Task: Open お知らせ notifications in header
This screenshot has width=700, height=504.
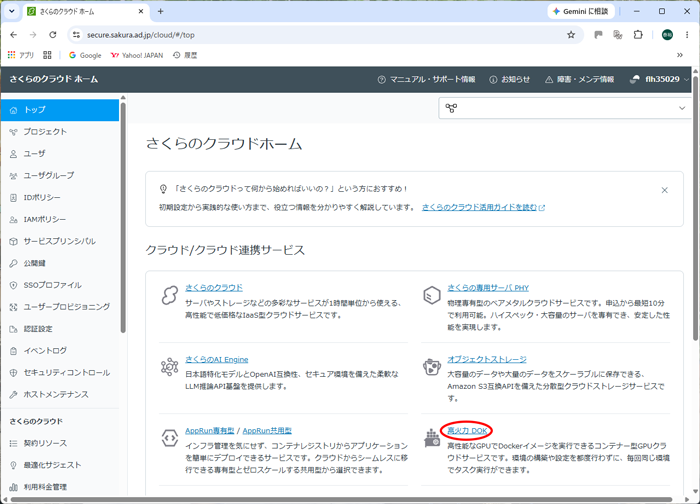Action: click(509, 79)
